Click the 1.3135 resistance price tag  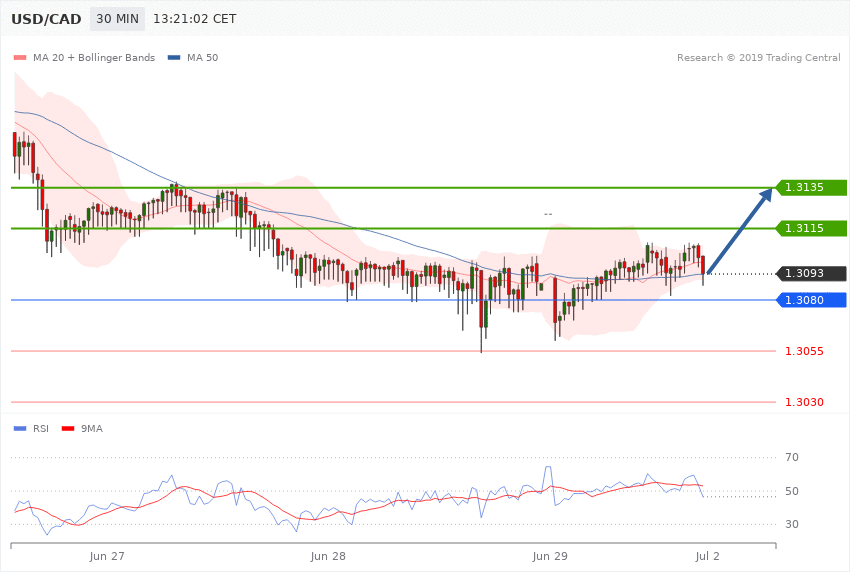(x=812, y=187)
